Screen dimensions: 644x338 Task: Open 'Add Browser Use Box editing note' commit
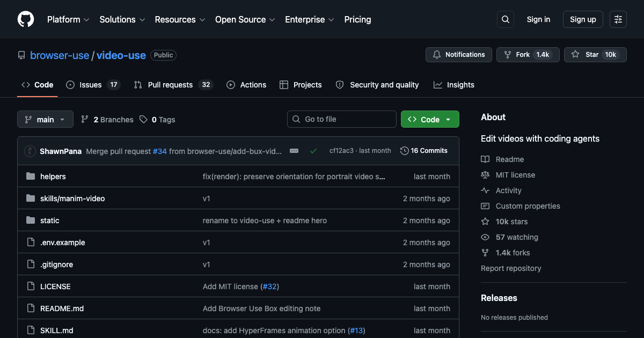point(261,308)
